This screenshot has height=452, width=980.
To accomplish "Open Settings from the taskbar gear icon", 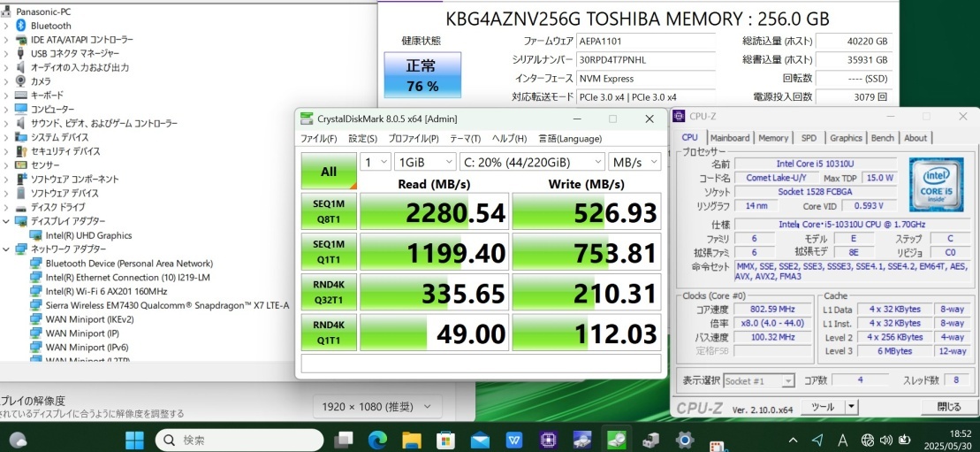I will click(x=685, y=440).
